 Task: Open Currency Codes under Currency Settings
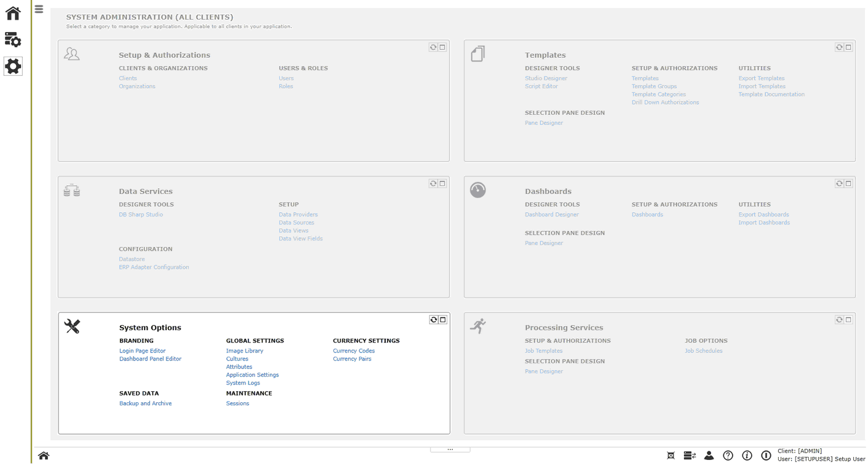pyautogui.click(x=353, y=351)
